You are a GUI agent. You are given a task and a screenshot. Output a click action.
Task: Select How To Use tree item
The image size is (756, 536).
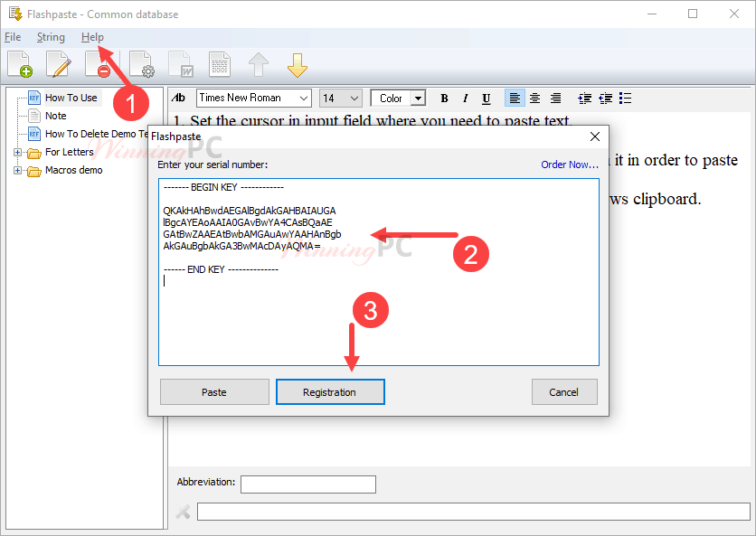tap(71, 98)
